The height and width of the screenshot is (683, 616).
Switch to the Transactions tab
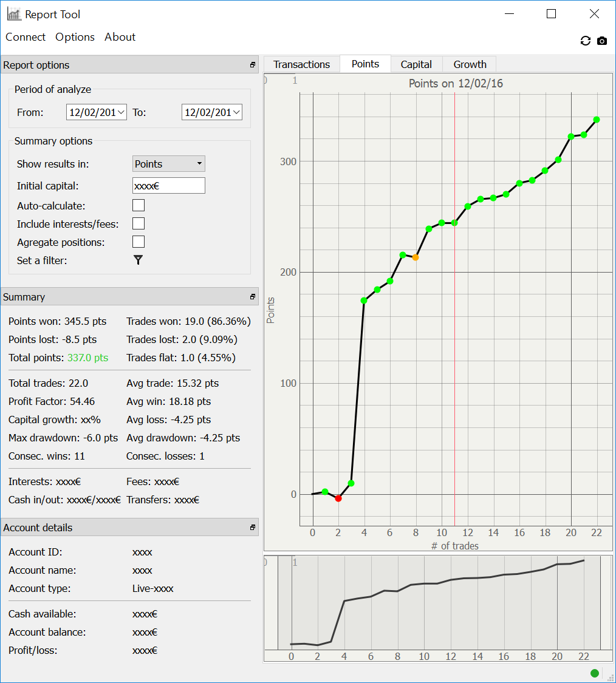[x=301, y=64]
